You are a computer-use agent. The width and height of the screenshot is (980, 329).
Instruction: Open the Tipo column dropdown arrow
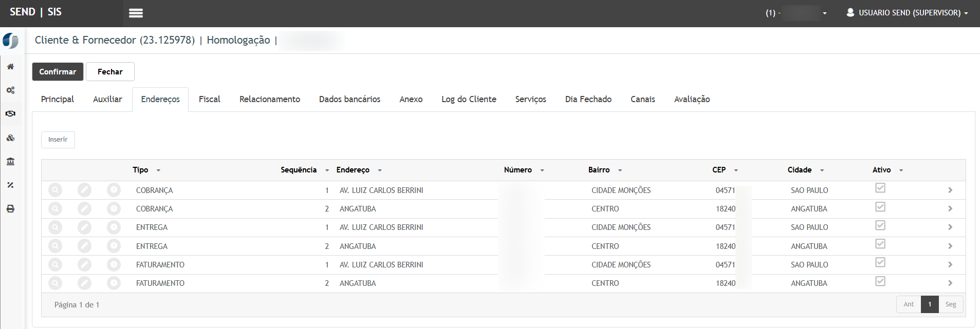click(x=158, y=170)
